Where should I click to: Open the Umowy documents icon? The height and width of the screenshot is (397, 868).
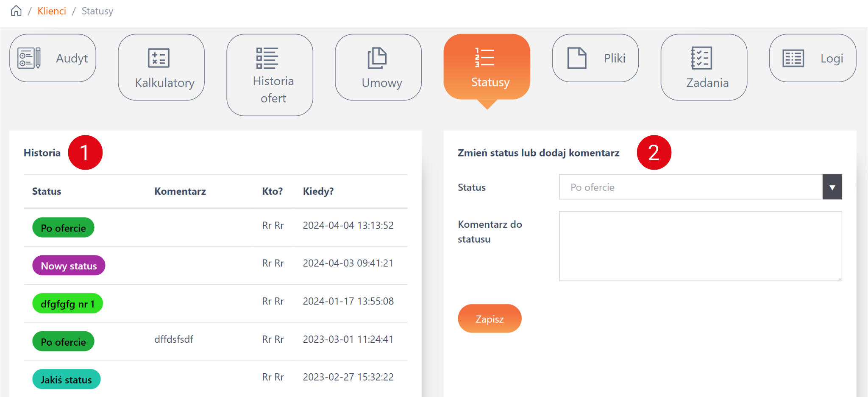377,58
